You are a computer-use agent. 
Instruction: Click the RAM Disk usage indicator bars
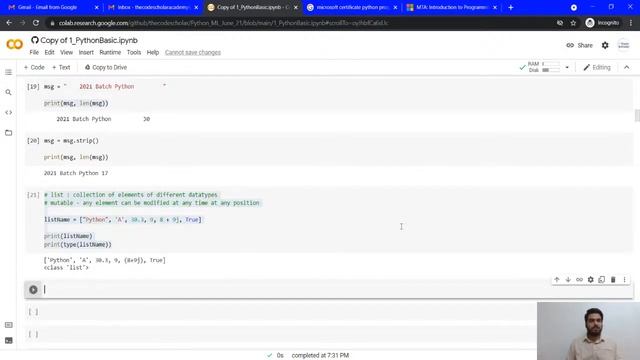click(x=551, y=67)
